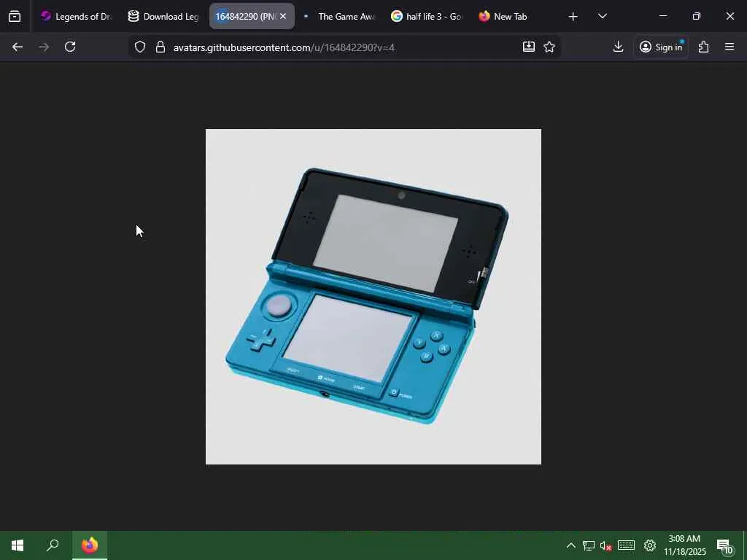Viewport: 747px width, 560px height.
Task: Switch to half life 3 Google tab
Action: 427,16
